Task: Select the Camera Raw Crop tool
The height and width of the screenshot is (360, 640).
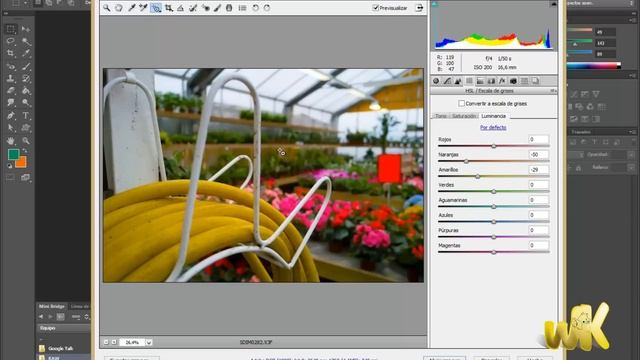Action: click(169, 8)
